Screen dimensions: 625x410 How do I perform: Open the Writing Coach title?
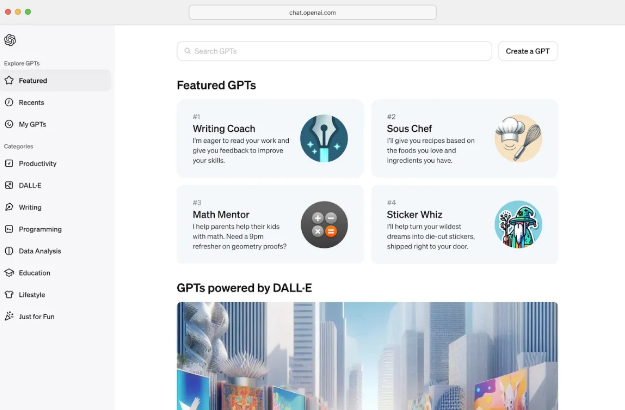click(224, 129)
